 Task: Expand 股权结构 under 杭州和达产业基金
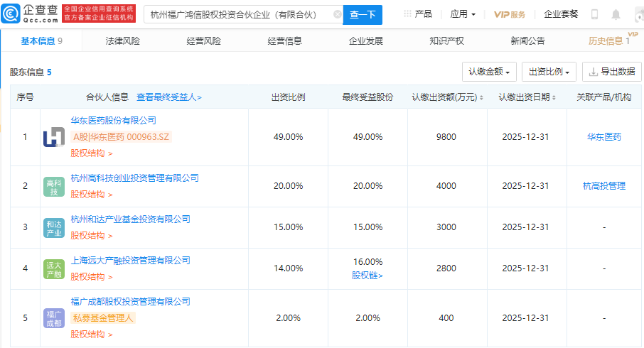coord(91,236)
